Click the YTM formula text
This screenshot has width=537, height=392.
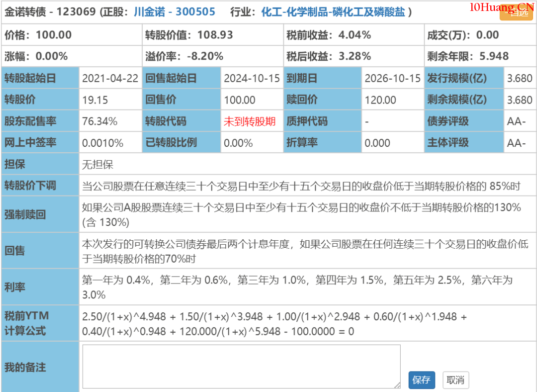pos(274,324)
